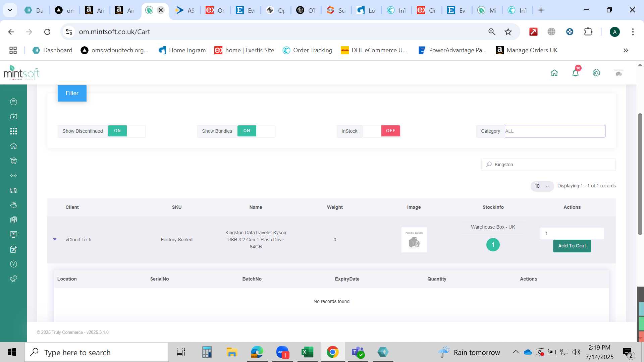This screenshot has width=644, height=362.
Task: Open a new browser tab
Action: pyautogui.click(x=541, y=10)
